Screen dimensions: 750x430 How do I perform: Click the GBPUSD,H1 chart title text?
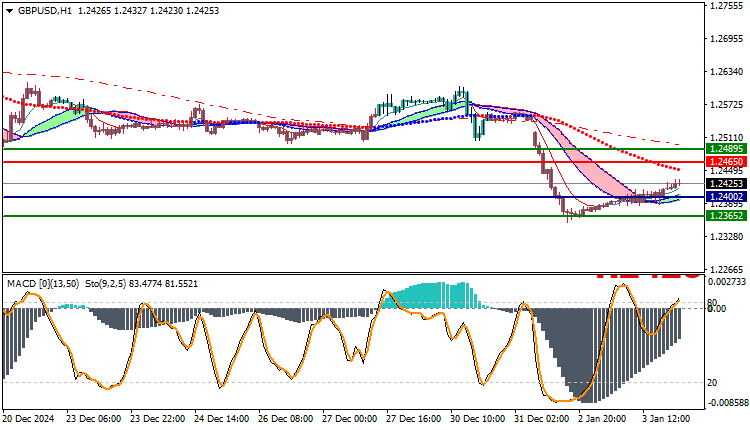(x=44, y=11)
